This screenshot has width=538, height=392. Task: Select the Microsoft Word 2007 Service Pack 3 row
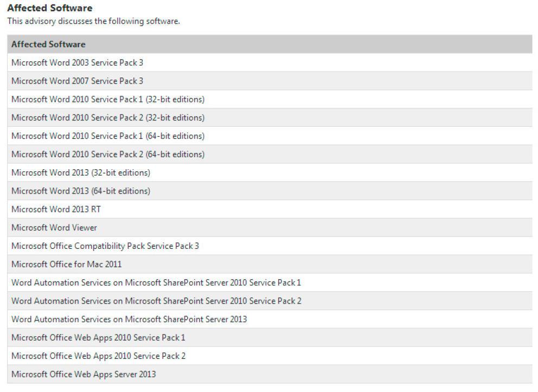(x=77, y=81)
